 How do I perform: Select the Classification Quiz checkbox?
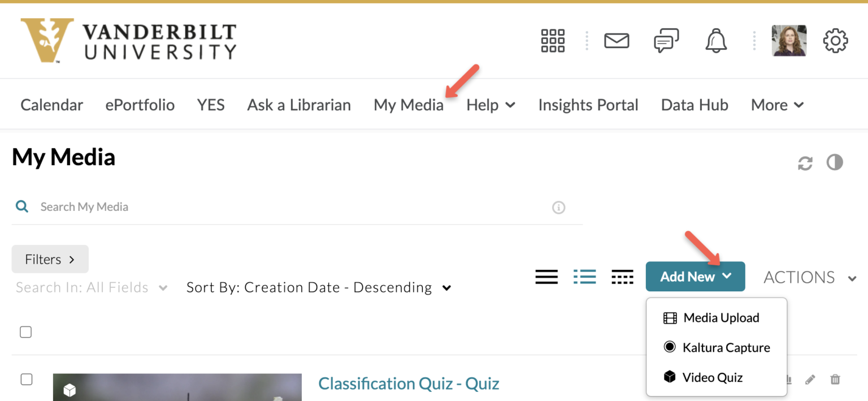coord(26,380)
